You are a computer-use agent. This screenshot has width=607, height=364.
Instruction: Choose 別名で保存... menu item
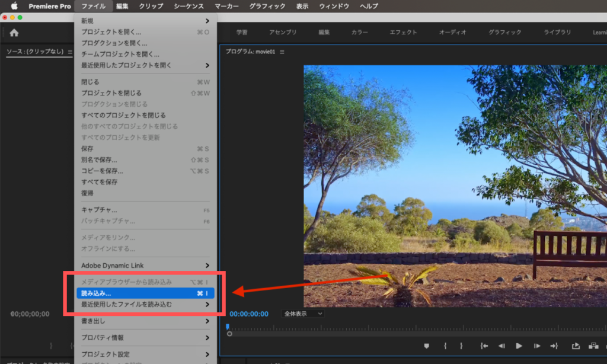(x=145, y=160)
